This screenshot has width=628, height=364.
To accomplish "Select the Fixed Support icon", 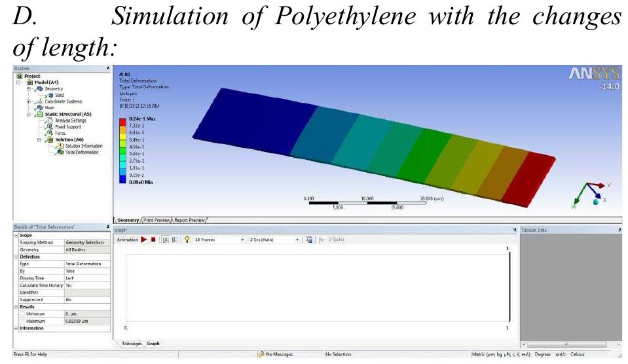I will (x=50, y=126).
